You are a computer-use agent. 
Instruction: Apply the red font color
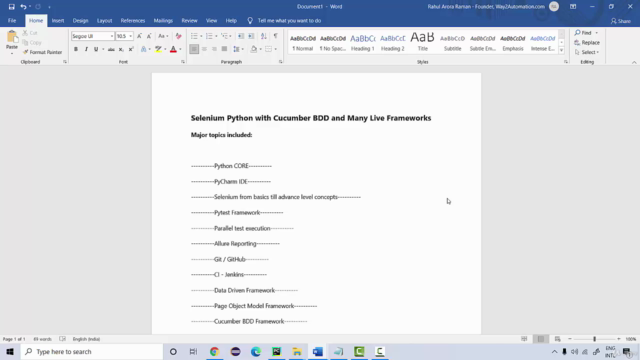[173, 49]
